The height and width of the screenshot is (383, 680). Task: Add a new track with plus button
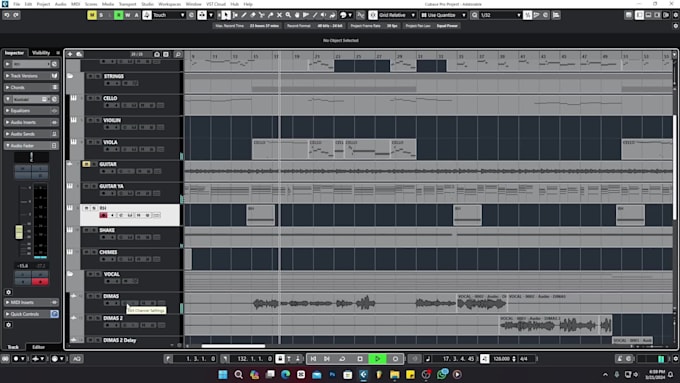coord(70,54)
